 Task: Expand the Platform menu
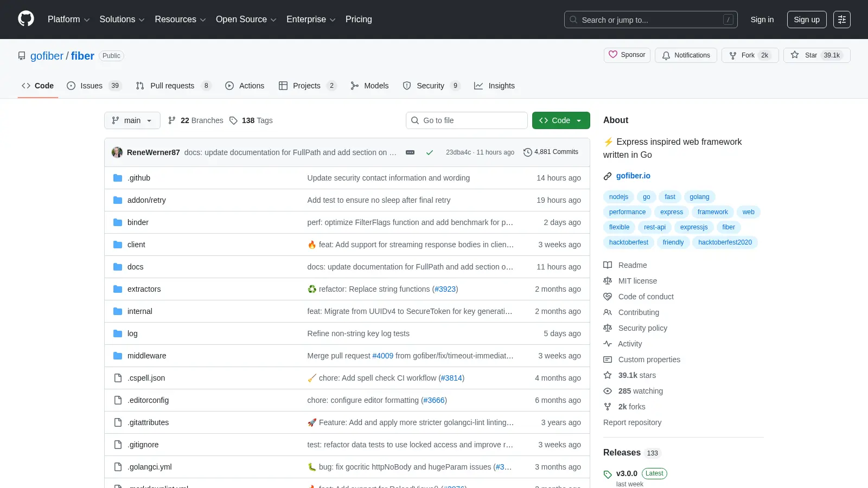(x=68, y=20)
